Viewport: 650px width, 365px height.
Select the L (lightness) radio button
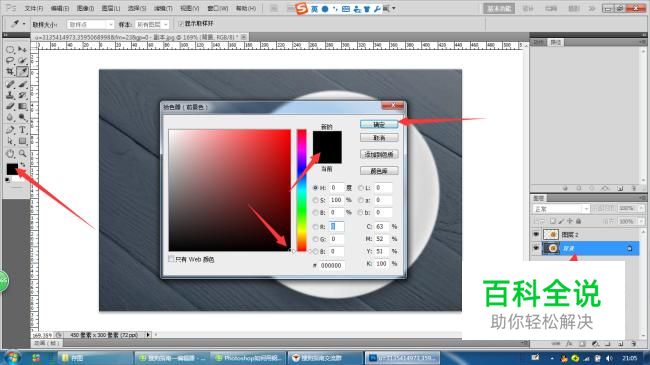click(361, 188)
